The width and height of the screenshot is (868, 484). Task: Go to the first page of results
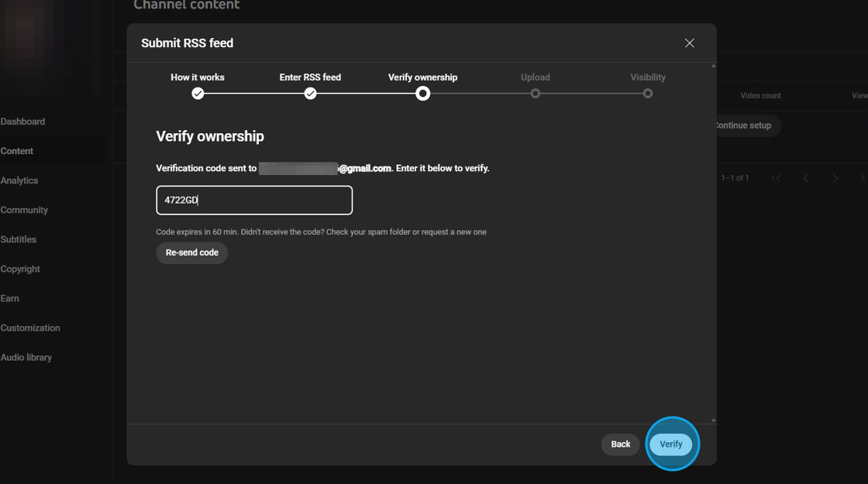777,178
